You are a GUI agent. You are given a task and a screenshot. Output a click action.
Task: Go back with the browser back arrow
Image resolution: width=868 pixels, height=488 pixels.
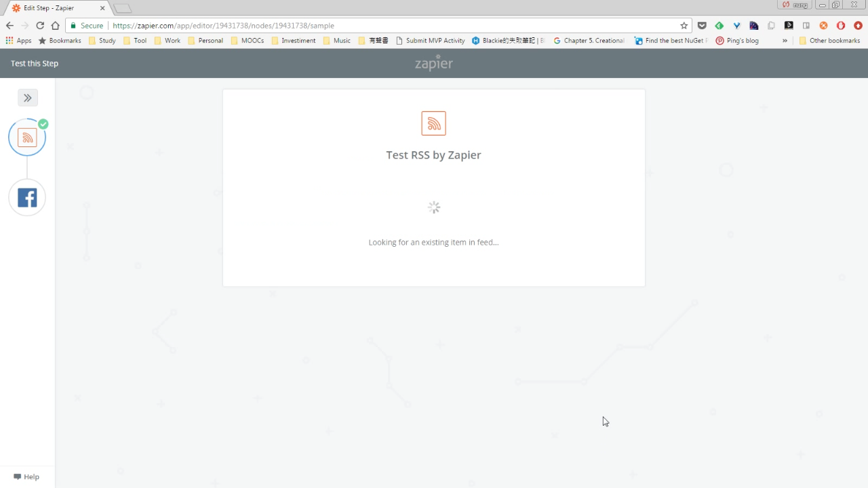(9, 26)
